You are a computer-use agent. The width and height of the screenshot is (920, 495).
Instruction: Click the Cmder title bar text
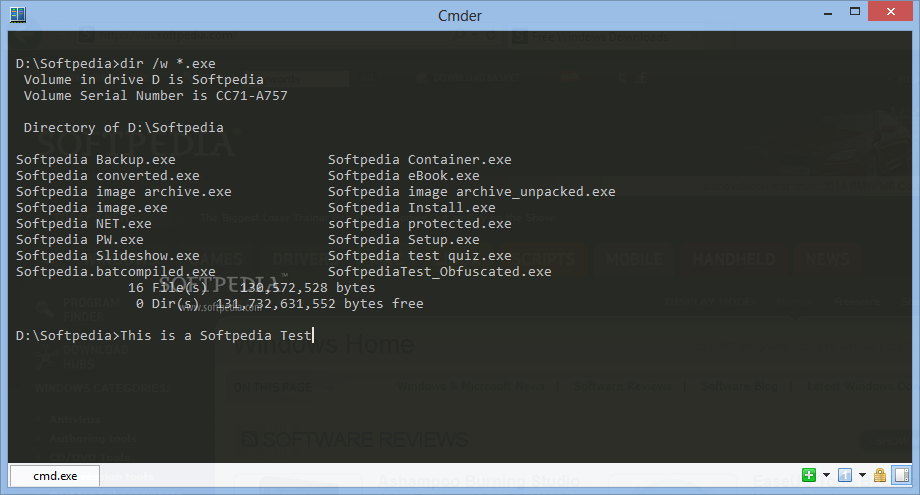(x=459, y=15)
